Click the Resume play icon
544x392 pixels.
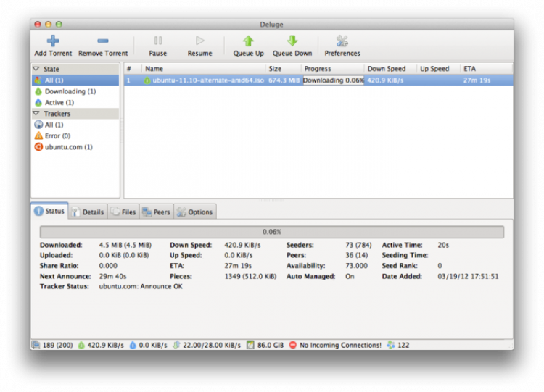click(200, 41)
